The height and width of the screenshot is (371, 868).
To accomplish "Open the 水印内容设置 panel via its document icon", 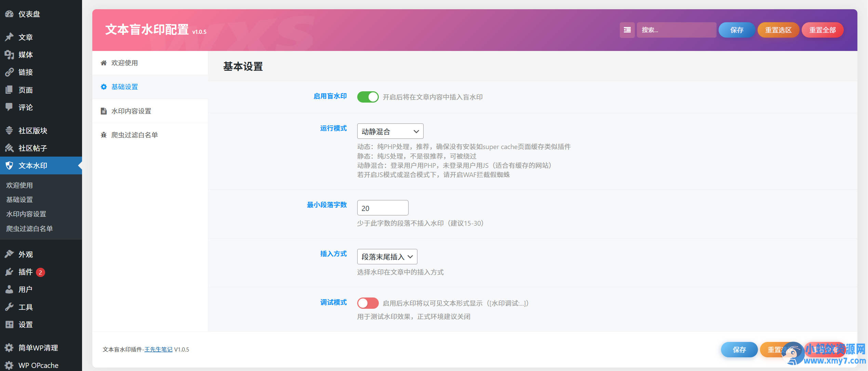I will coord(104,111).
